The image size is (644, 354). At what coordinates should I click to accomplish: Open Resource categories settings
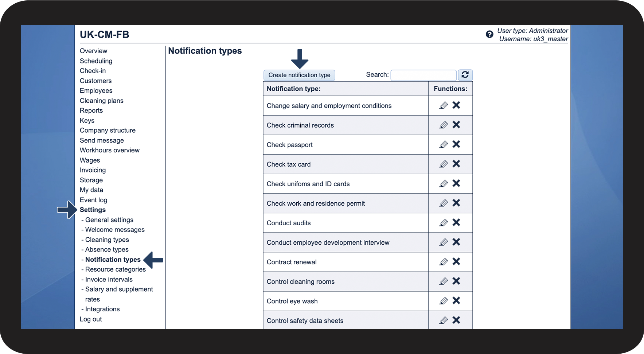click(x=115, y=269)
